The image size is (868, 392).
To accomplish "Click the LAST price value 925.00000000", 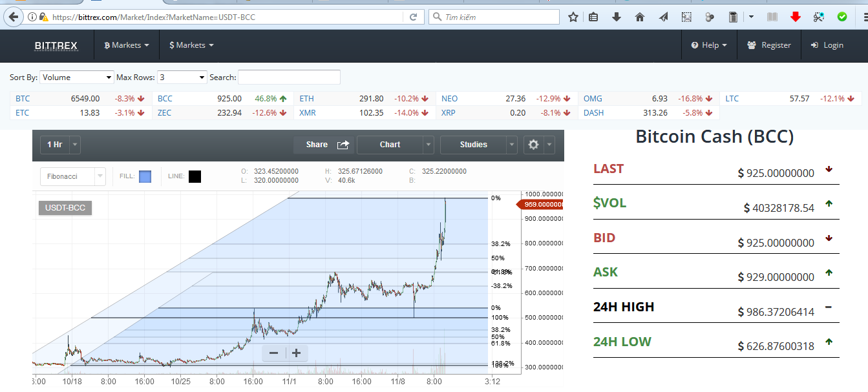I will [x=776, y=174].
